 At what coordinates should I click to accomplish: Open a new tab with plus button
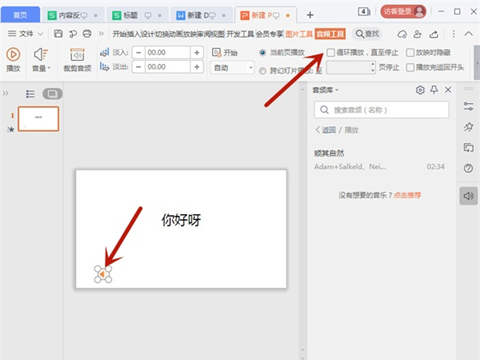[310, 15]
